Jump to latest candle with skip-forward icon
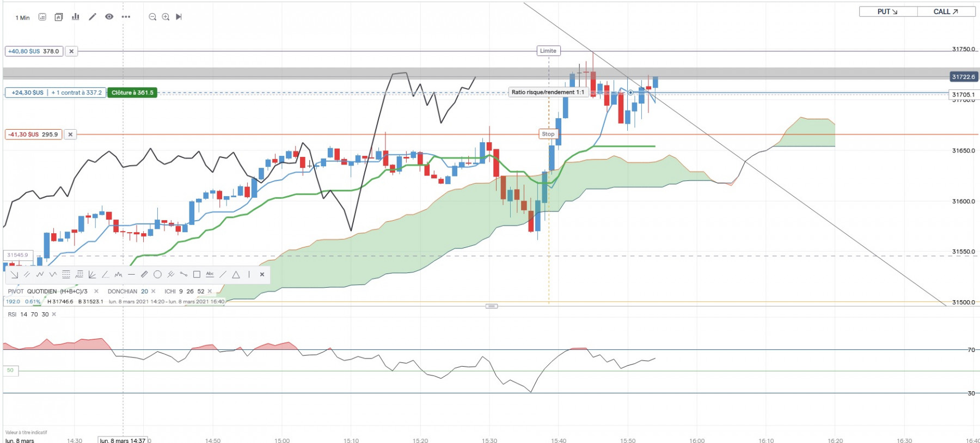Image resolution: width=980 pixels, height=443 pixels. point(179,17)
